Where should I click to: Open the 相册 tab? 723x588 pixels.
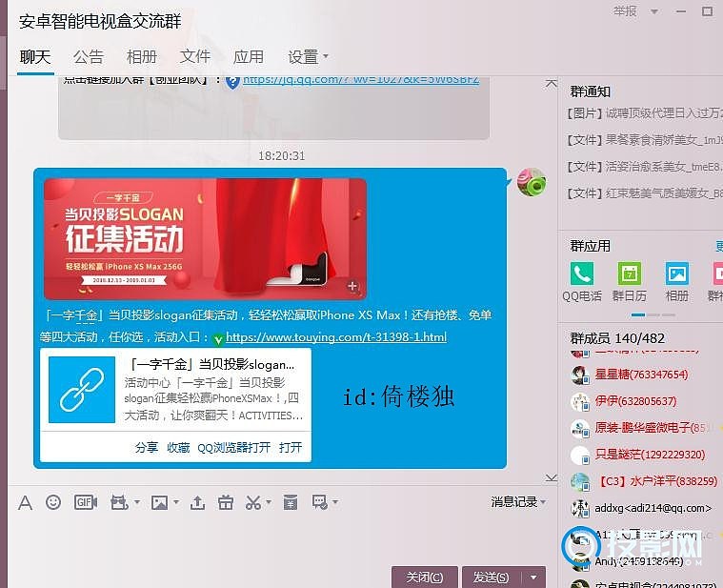pos(142,57)
